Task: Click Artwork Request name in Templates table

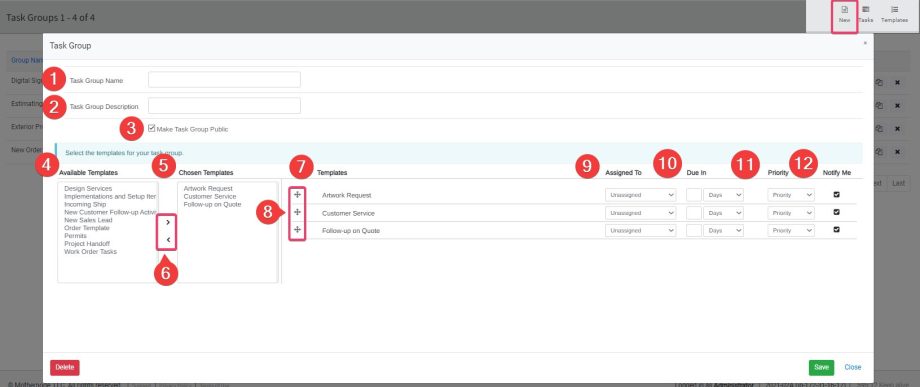Action: click(x=346, y=195)
